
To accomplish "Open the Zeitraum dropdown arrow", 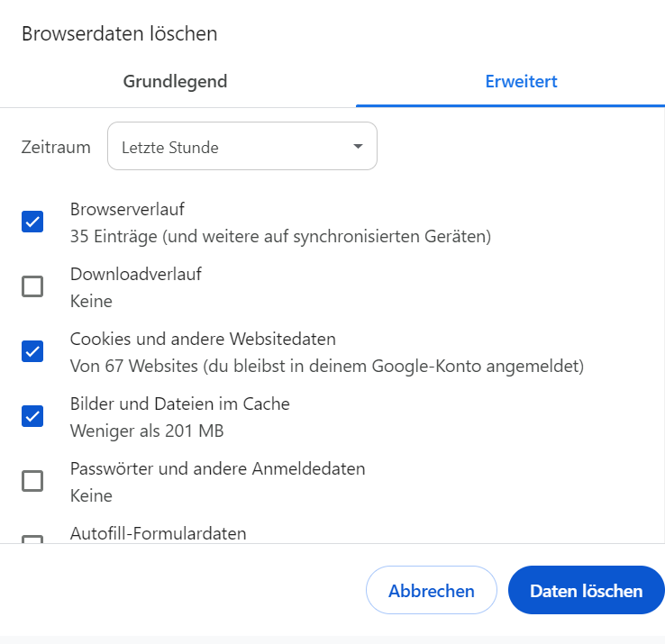I will [358, 146].
